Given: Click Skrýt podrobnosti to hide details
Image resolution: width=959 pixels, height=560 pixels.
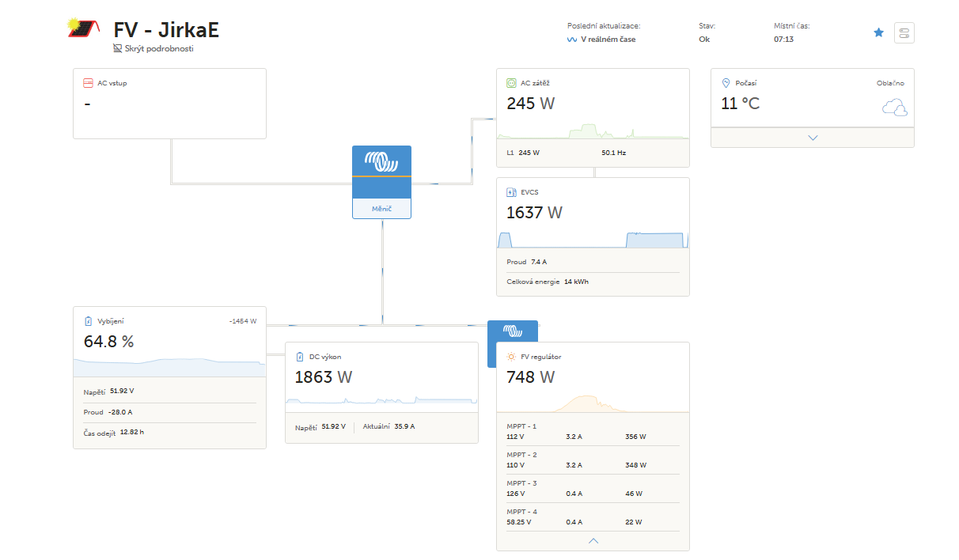Looking at the screenshot, I should point(154,48).
